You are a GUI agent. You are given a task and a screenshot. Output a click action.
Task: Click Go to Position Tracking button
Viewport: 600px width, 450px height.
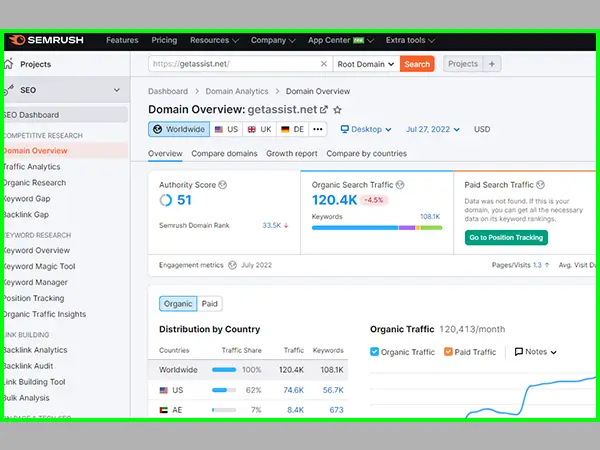tap(506, 238)
